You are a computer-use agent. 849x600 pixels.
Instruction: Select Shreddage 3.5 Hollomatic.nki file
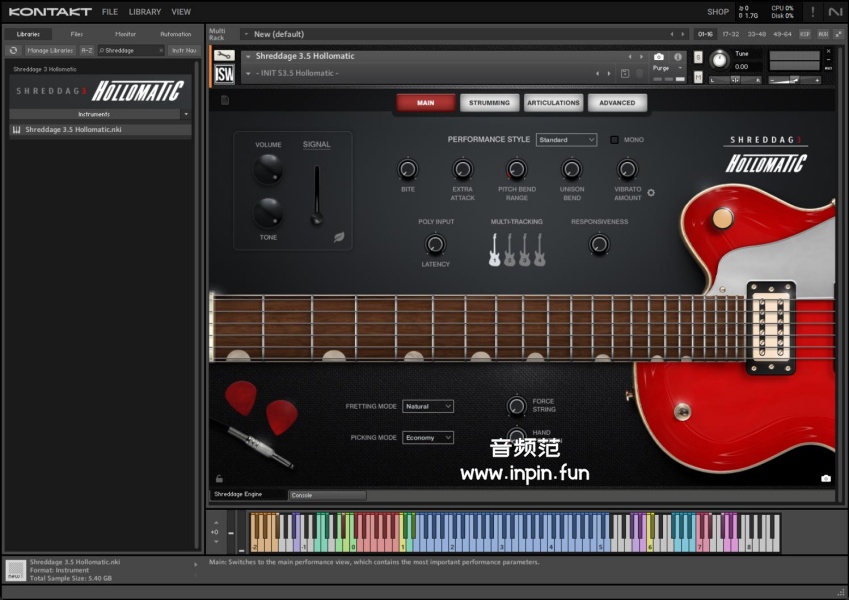tap(72, 129)
